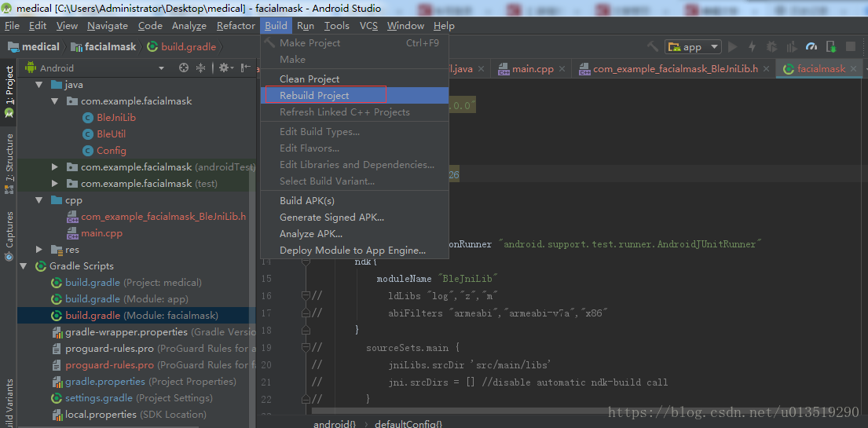Open Project panel settings gear
Screen dimensions: 868x428
(225, 68)
